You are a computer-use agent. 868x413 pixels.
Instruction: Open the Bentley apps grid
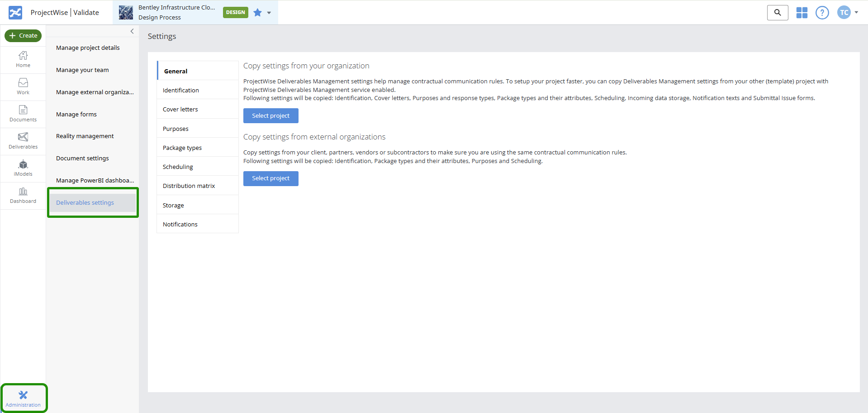(x=801, y=12)
